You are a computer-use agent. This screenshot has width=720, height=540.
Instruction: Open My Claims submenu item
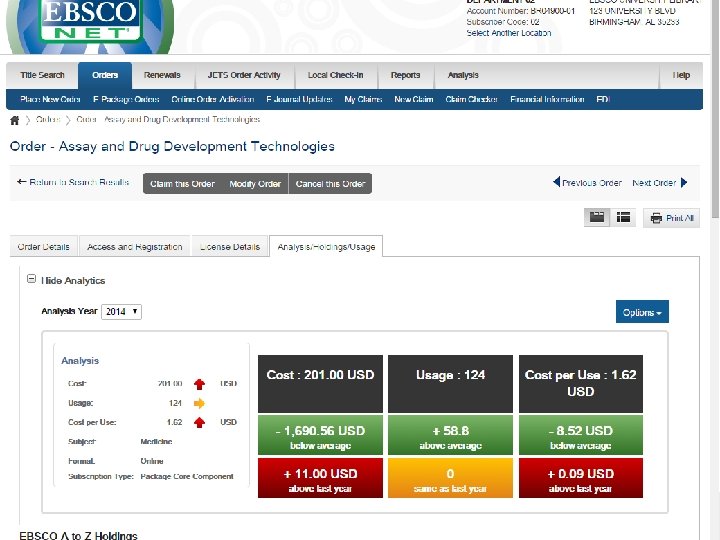click(363, 99)
